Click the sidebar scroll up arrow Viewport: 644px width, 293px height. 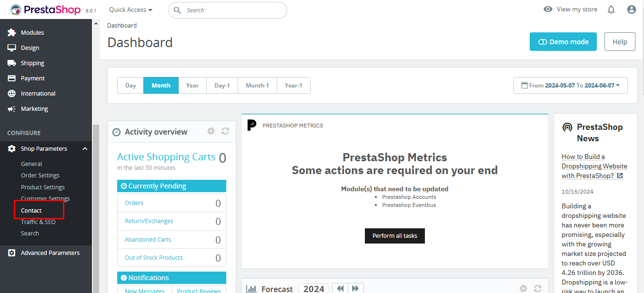coord(96,23)
